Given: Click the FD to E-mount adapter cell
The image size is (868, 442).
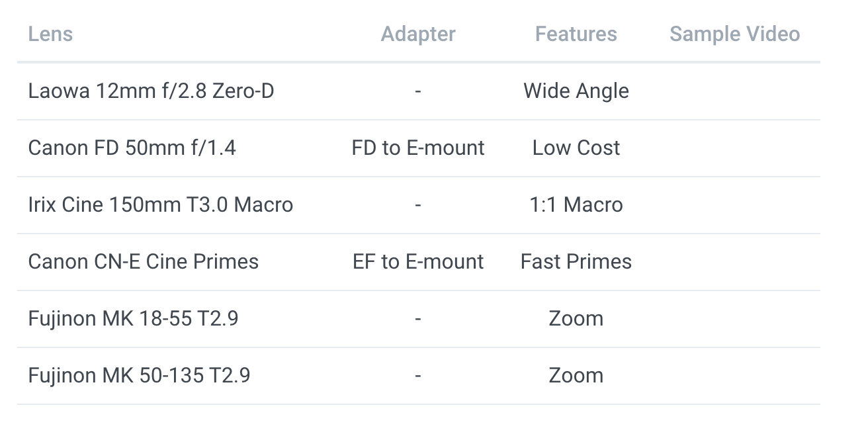Looking at the screenshot, I should tap(418, 148).
